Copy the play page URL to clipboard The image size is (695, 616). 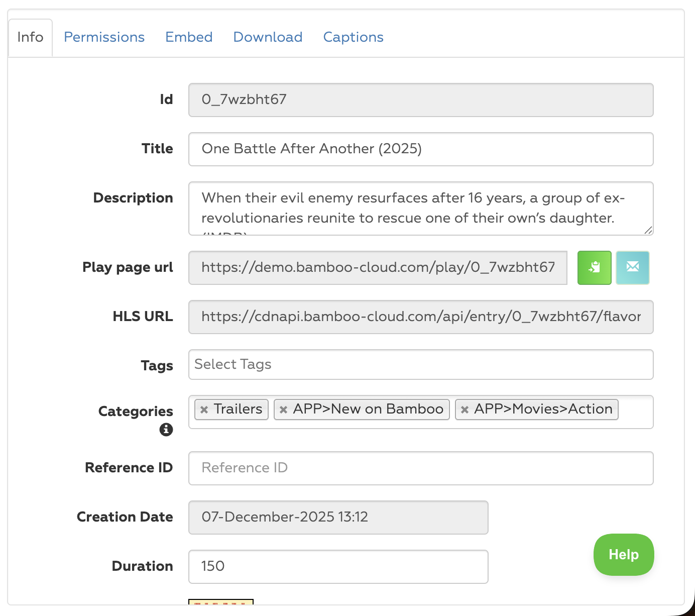coord(594,268)
